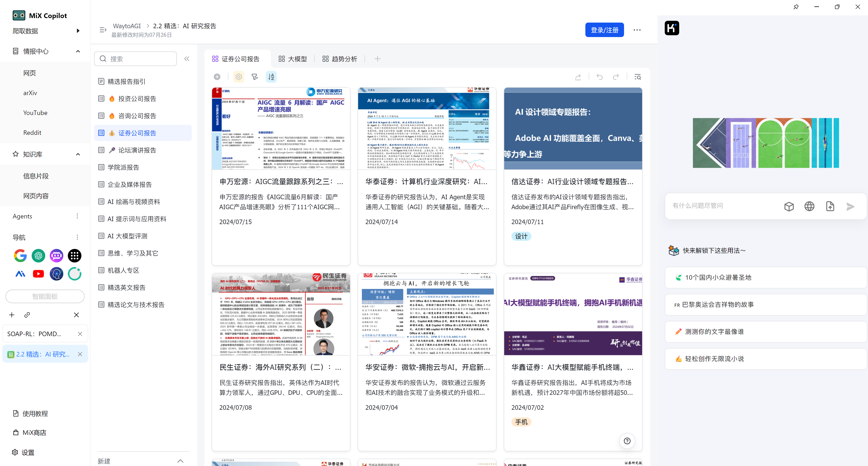Click the YouTube navigation shortcut icon
Screen dimensions: 868x466
pos(38,274)
